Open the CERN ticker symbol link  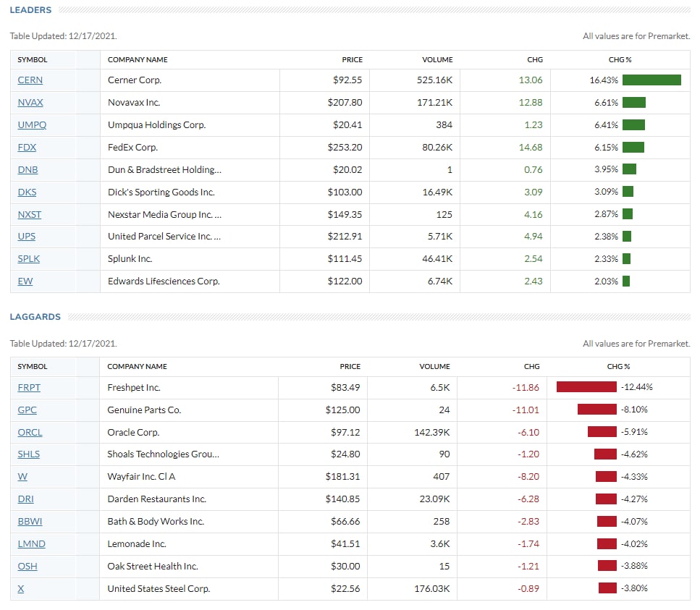click(30, 80)
